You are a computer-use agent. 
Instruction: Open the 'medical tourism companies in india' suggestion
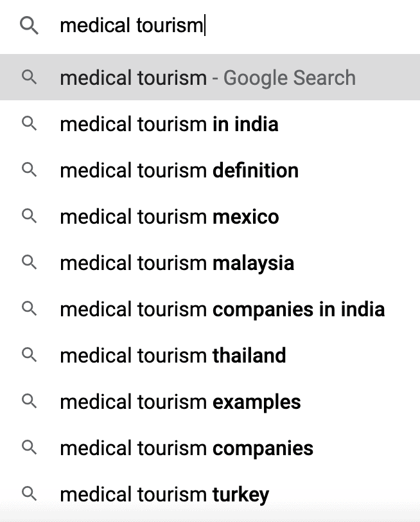[x=222, y=309]
